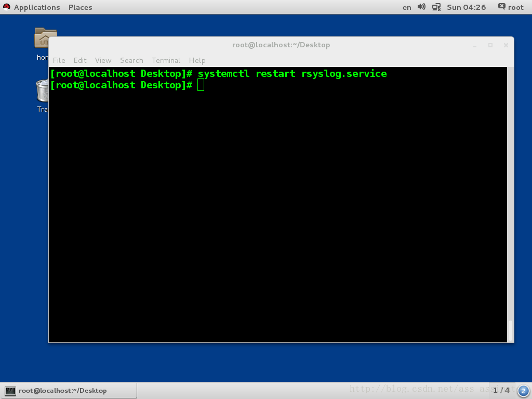Click the blue notification badge showing 2
Screen dimensions: 532x399
tap(523, 391)
